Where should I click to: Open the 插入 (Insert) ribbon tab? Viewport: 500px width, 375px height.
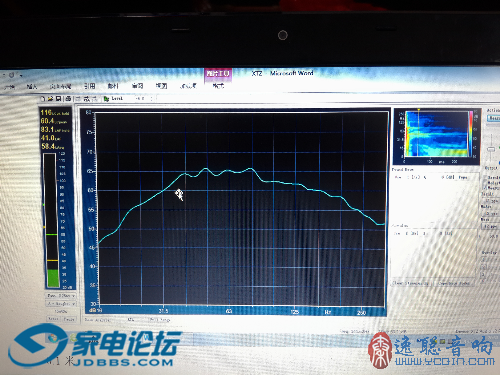click(x=32, y=86)
